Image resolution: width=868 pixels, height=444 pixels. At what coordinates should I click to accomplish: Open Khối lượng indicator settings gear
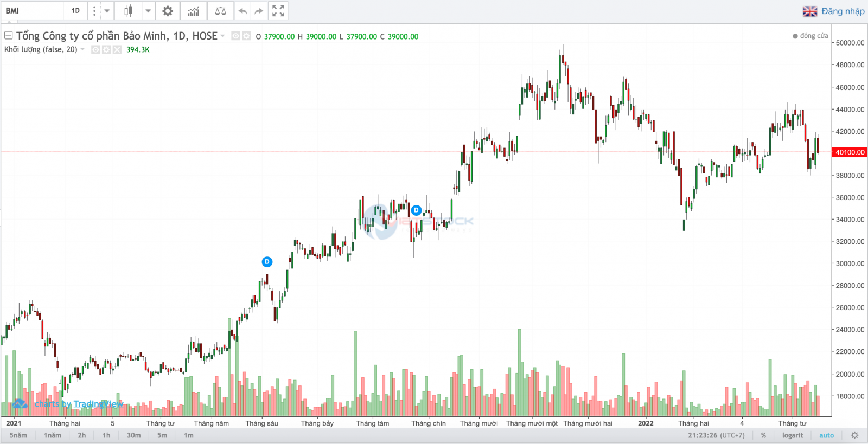tap(106, 50)
